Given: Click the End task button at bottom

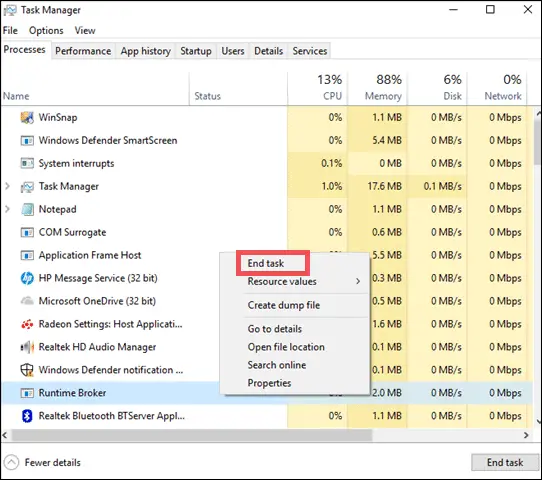Looking at the screenshot, I should click(505, 462).
